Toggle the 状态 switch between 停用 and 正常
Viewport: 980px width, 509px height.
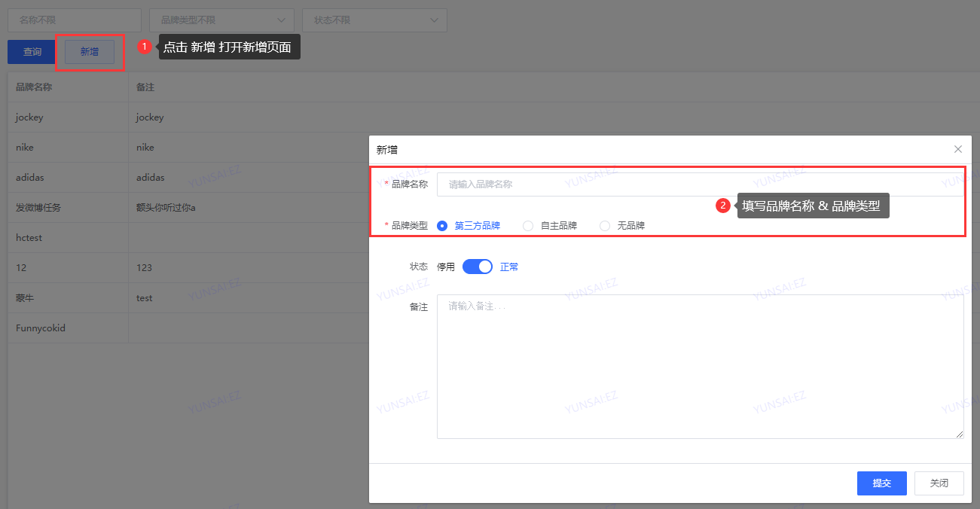point(477,267)
